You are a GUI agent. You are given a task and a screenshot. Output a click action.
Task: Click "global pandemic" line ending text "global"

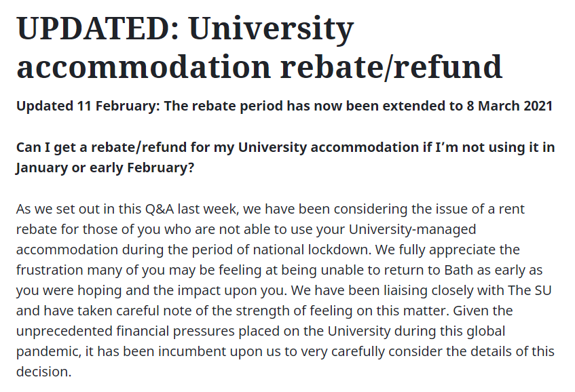pyautogui.click(x=485, y=331)
